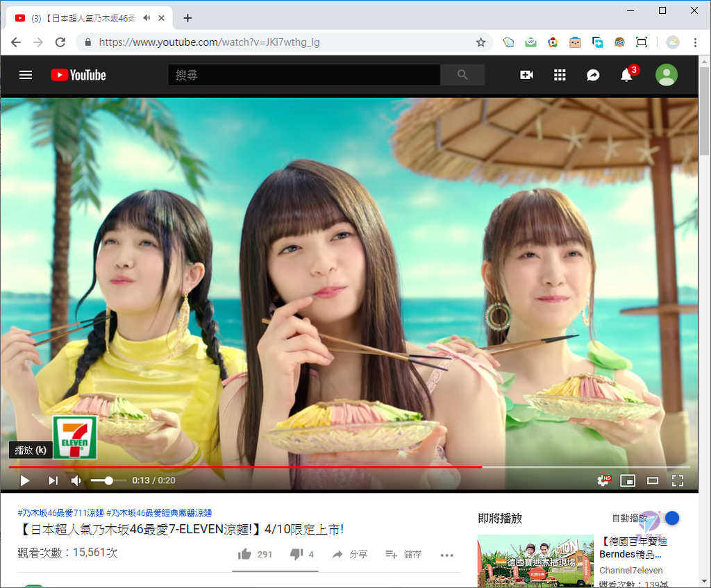Viewport: 711px width, 588px height.
Task: Open the up-next Berndes video thumbnail
Action: [535, 561]
